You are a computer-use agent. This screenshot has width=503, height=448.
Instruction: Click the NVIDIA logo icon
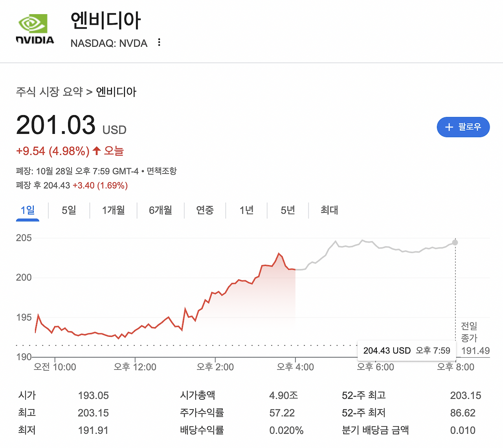pyautogui.click(x=34, y=26)
